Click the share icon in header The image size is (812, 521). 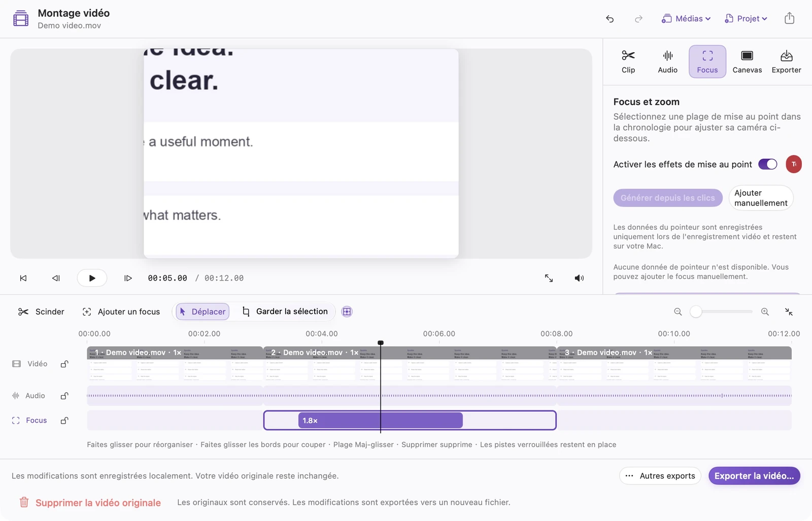click(x=789, y=18)
